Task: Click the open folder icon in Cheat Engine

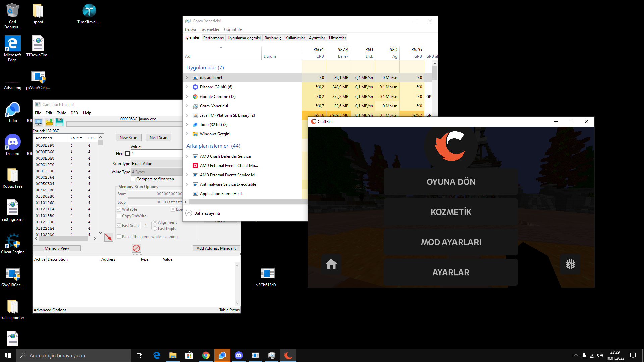Action: (49, 122)
